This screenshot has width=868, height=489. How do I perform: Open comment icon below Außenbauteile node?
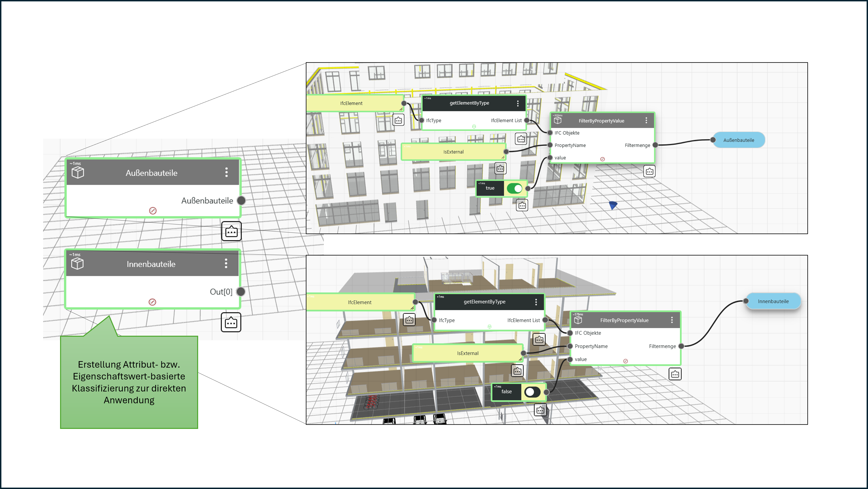(x=231, y=231)
